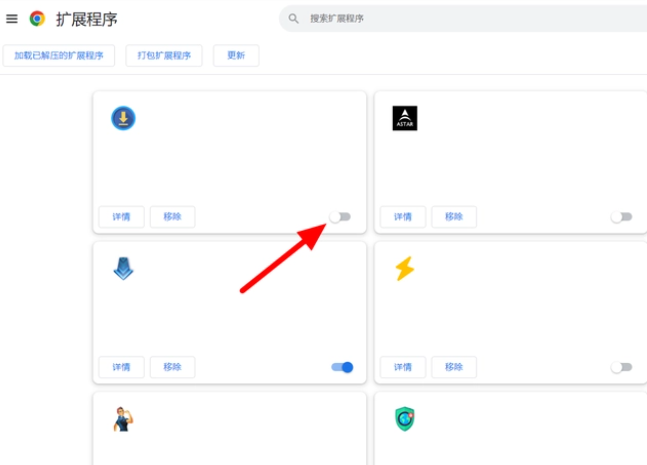Click the blue circular download extension icon
Screen dimensions: 647x465
[123, 118]
